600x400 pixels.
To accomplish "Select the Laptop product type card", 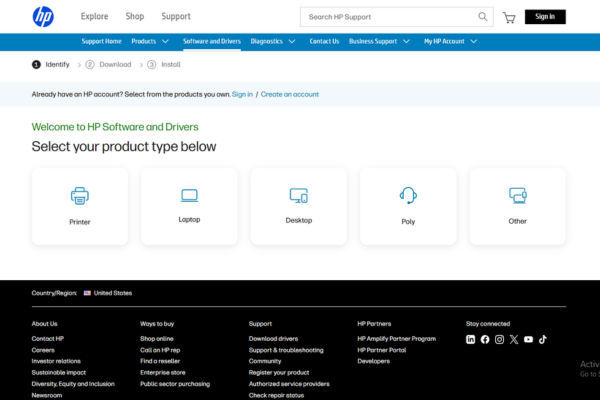I will [x=189, y=206].
